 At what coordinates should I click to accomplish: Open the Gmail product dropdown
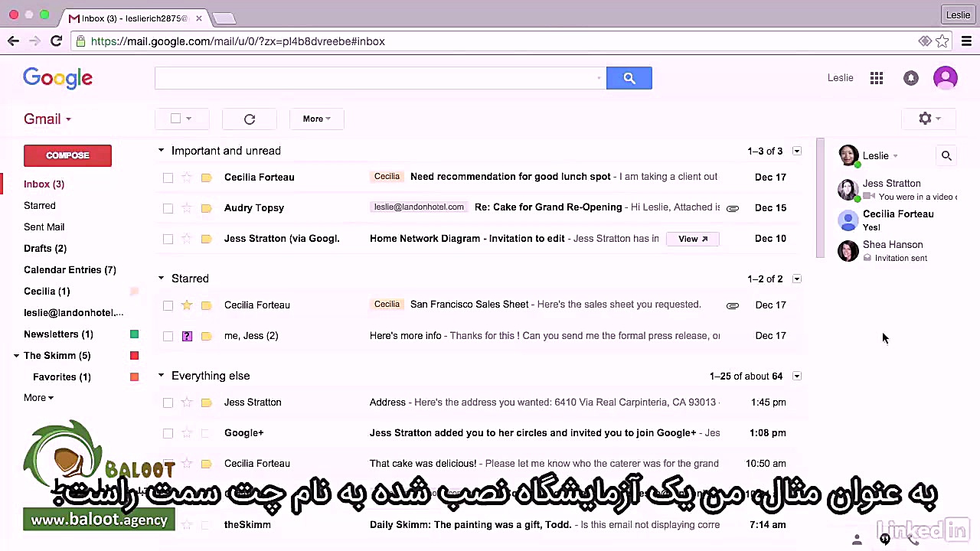click(x=47, y=119)
